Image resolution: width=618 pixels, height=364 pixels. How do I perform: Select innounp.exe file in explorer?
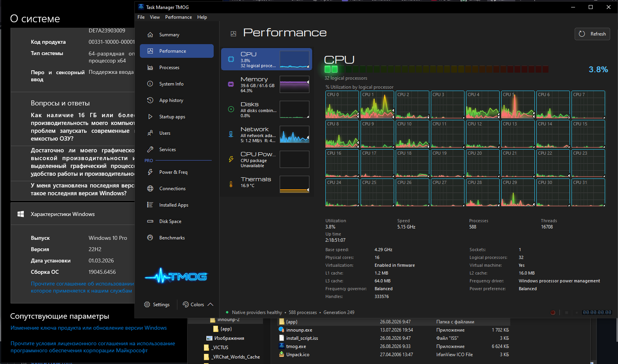click(x=299, y=330)
